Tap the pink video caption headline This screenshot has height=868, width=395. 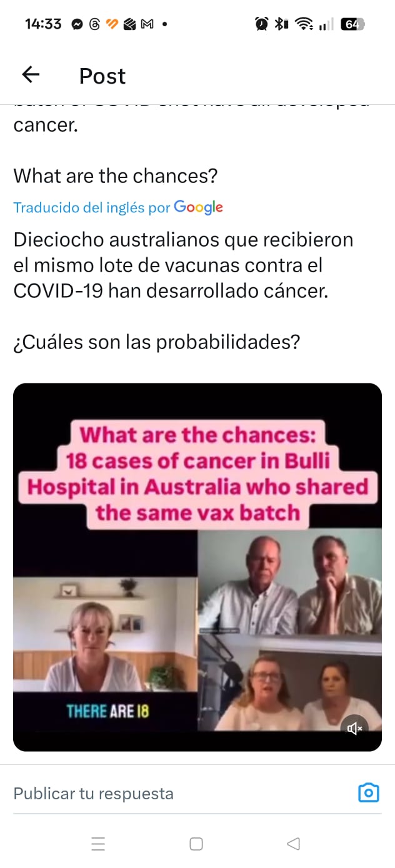coord(197,473)
